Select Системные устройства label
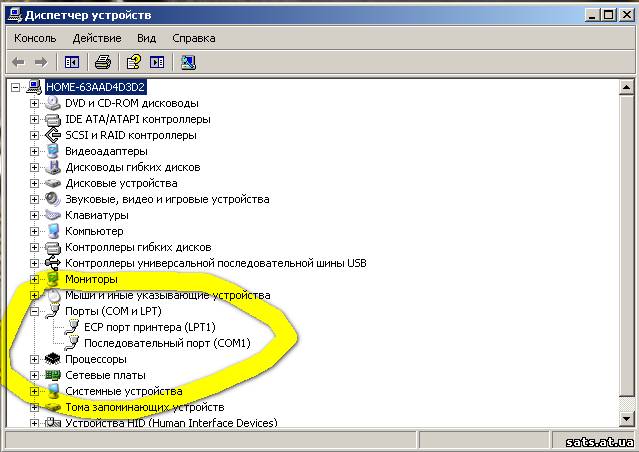639x452 pixels. pyautogui.click(x=123, y=391)
